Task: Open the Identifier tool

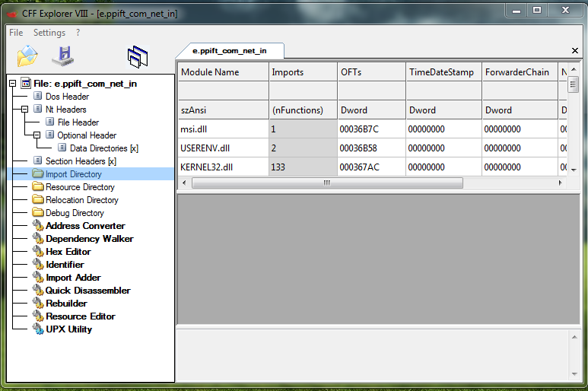Action: point(65,264)
